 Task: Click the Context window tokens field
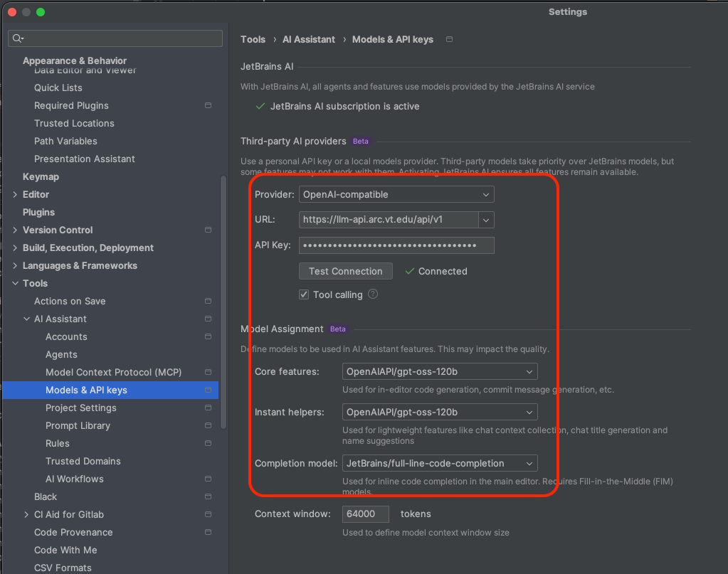pyautogui.click(x=365, y=514)
